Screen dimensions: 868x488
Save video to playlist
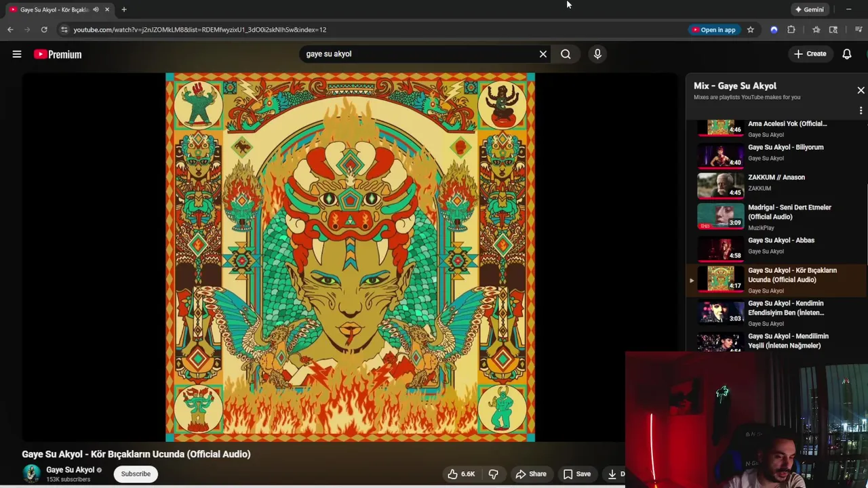tap(577, 474)
